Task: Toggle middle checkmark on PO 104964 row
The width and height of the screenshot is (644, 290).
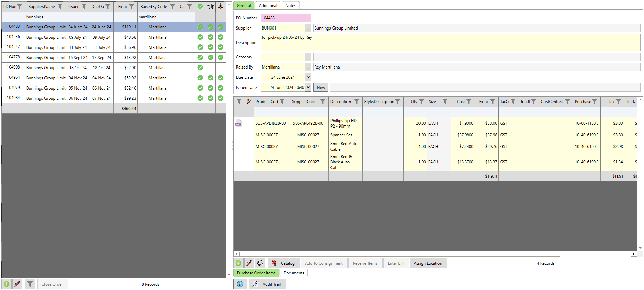Action: 211,78
